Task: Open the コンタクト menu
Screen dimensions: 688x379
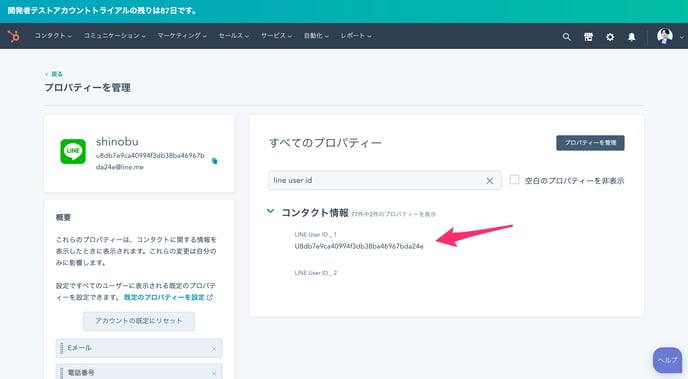Action: point(53,36)
